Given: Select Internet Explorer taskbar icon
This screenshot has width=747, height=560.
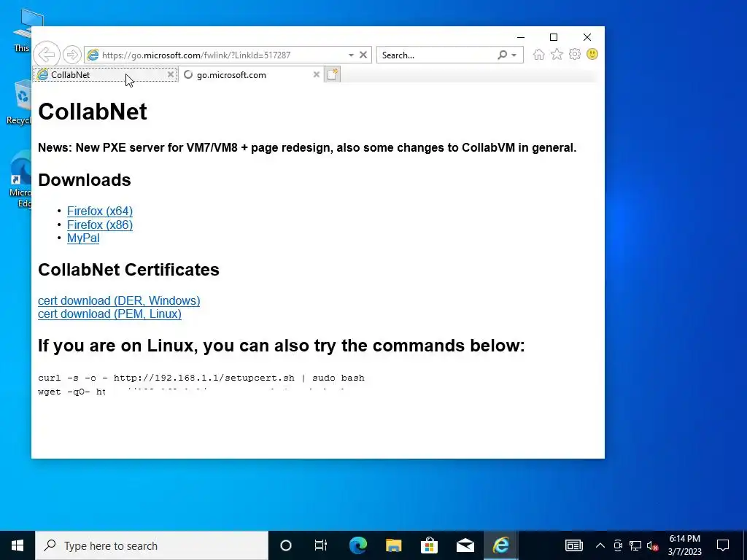Looking at the screenshot, I should (500, 545).
